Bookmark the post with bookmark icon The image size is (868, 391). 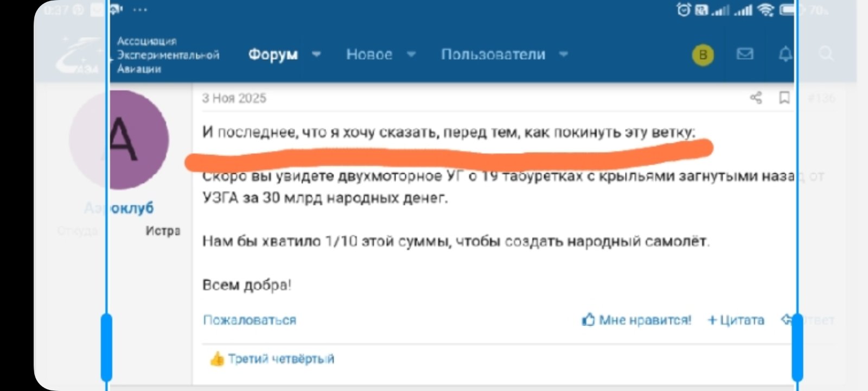tap(784, 98)
